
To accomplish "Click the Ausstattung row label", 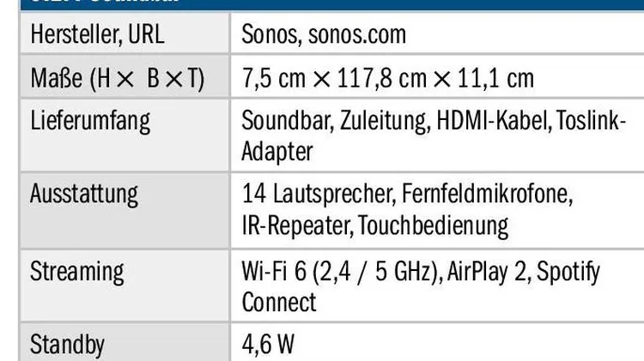I will (x=83, y=194).
